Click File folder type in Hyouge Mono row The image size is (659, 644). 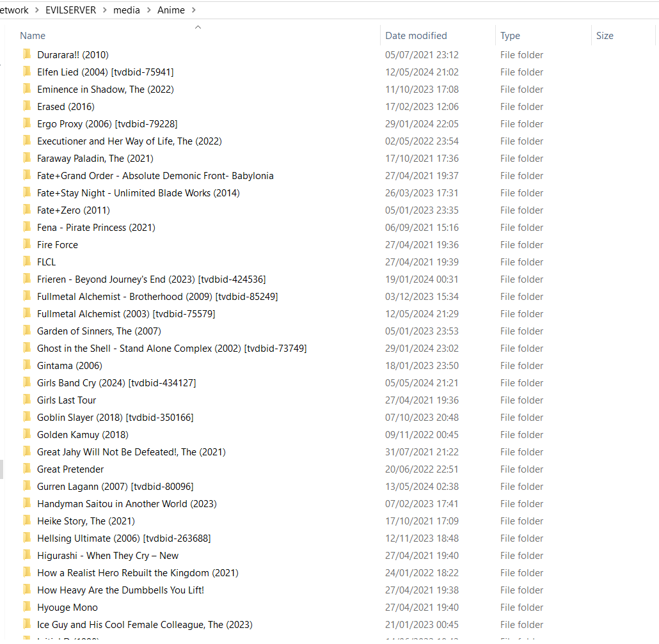pos(521,608)
